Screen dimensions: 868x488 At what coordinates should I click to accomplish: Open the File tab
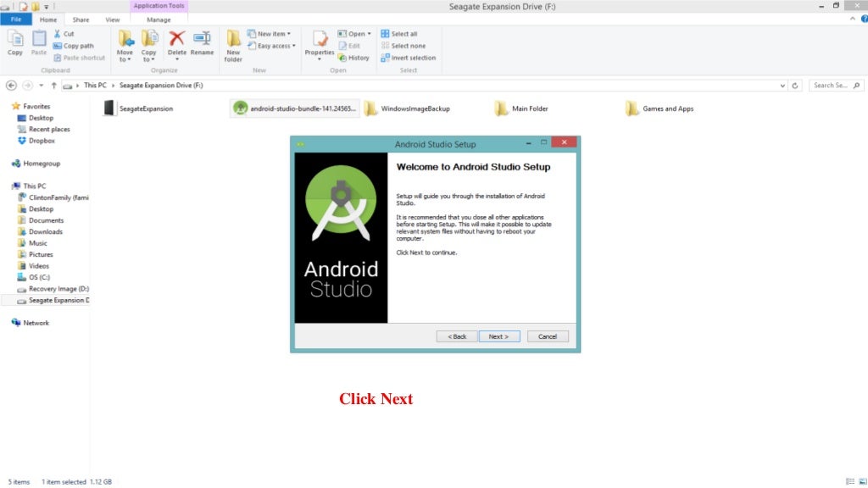16,19
